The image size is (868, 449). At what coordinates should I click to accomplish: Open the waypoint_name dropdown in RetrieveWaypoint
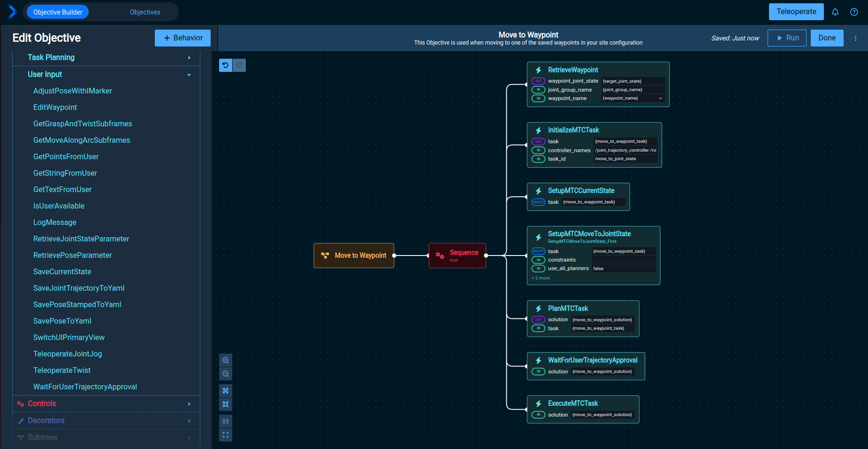[660, 99]
